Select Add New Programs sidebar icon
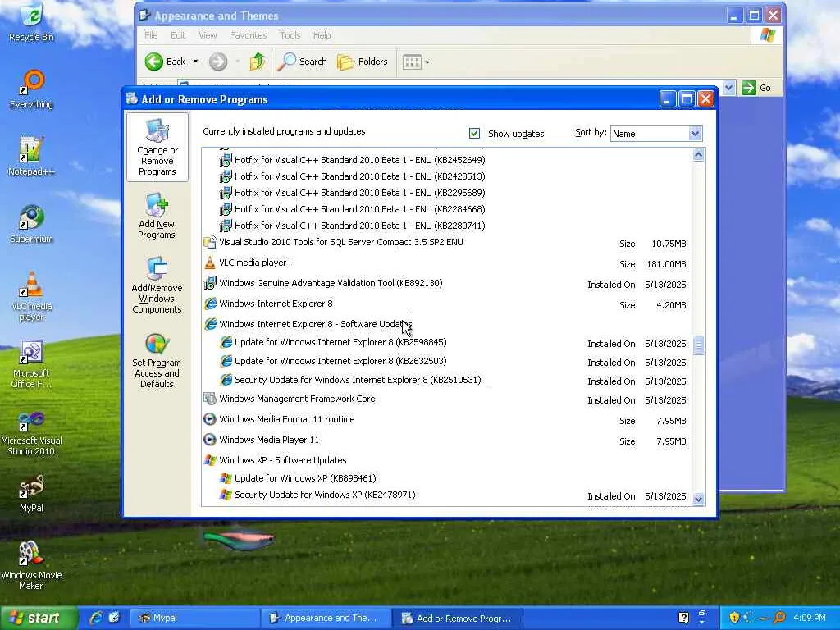Viewport: 840px width, 630px height. point(157,217)
